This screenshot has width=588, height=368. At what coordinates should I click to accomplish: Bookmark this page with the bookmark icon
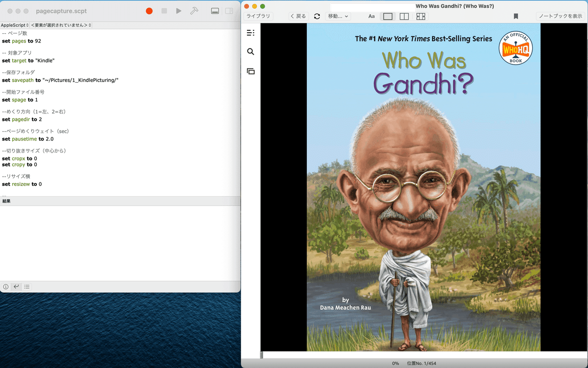coord(516,16)
